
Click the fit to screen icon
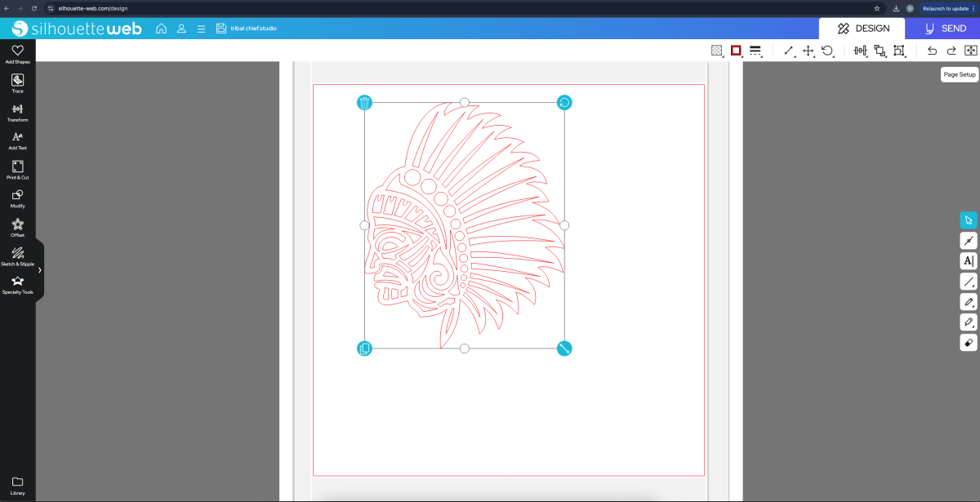[970, 51]
